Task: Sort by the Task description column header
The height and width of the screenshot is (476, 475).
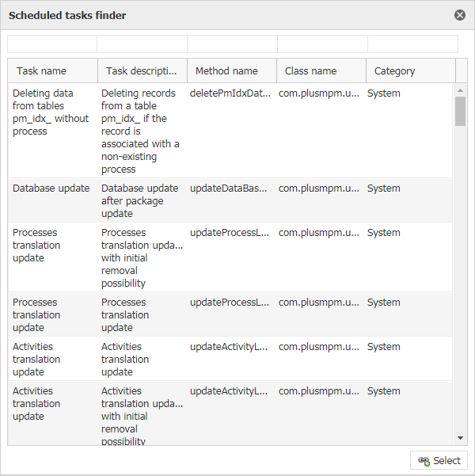Action: click(142, 70)
